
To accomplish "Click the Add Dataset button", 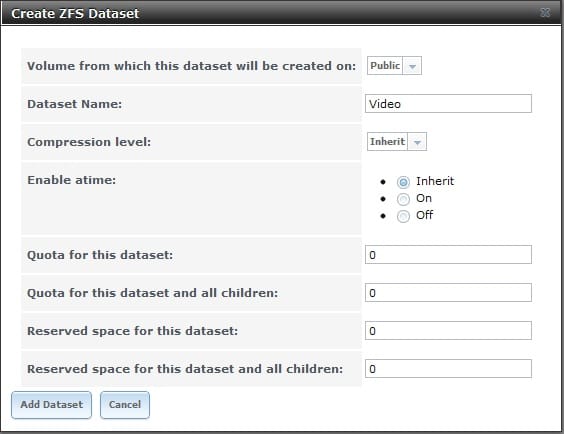I will tap(51, 405).
